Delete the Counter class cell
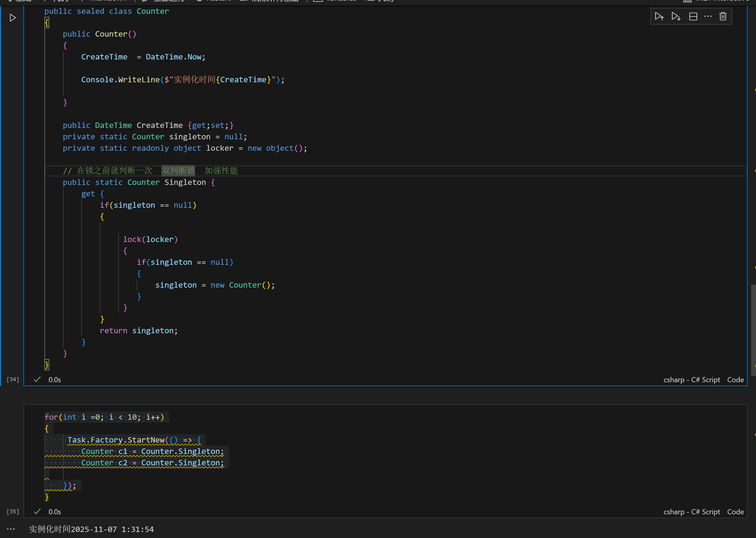The height and width of the screenshot is (538, 756). coord(723,16)
